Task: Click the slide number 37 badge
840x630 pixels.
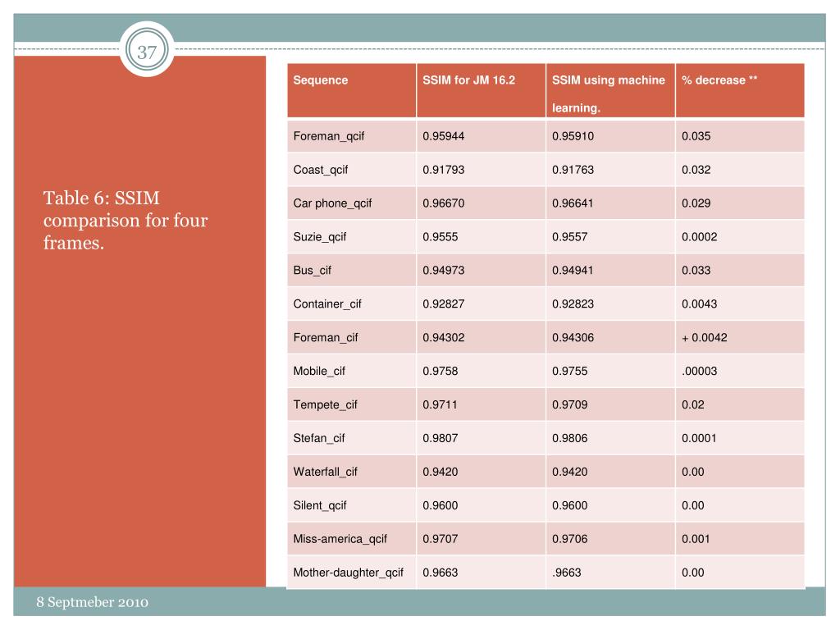Action: [x=147, y=49]
